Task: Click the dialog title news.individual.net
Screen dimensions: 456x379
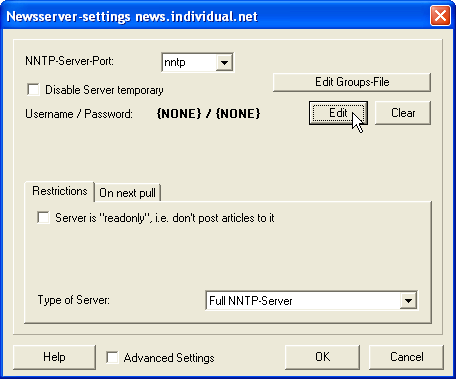Action: click(196, 16)
